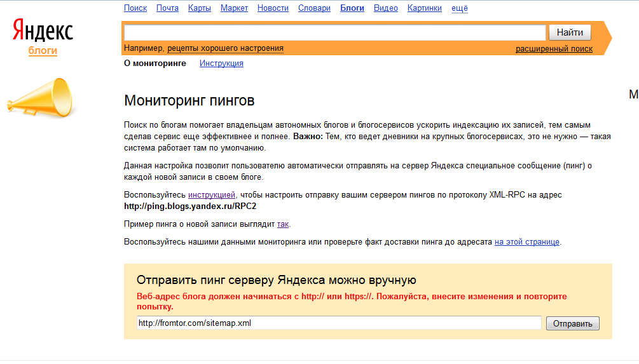Open расширенный поиск
The width and height of the screenshot is (639, 364).
pyautogui.click(x=554, y=49)
